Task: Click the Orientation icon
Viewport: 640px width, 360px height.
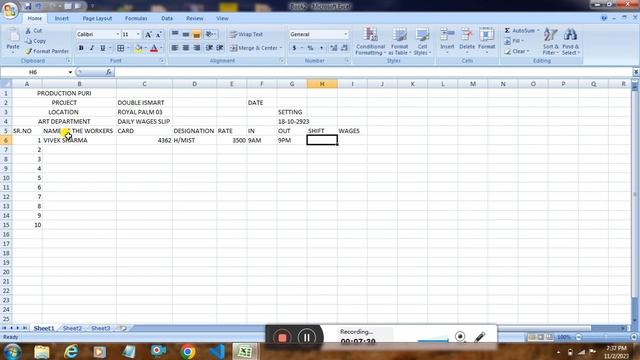Action: pos(210,34)
